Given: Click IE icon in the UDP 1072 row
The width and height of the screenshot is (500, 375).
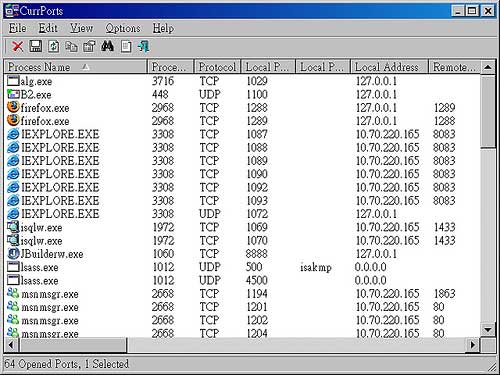Looking at the screenshot, I should pos(13,214).
